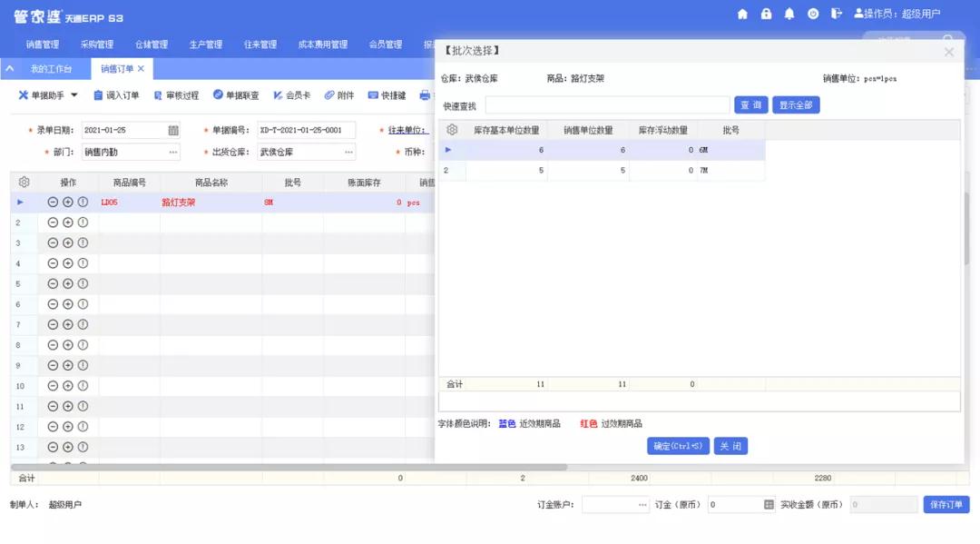Click the logout door icon

[836, 14]
